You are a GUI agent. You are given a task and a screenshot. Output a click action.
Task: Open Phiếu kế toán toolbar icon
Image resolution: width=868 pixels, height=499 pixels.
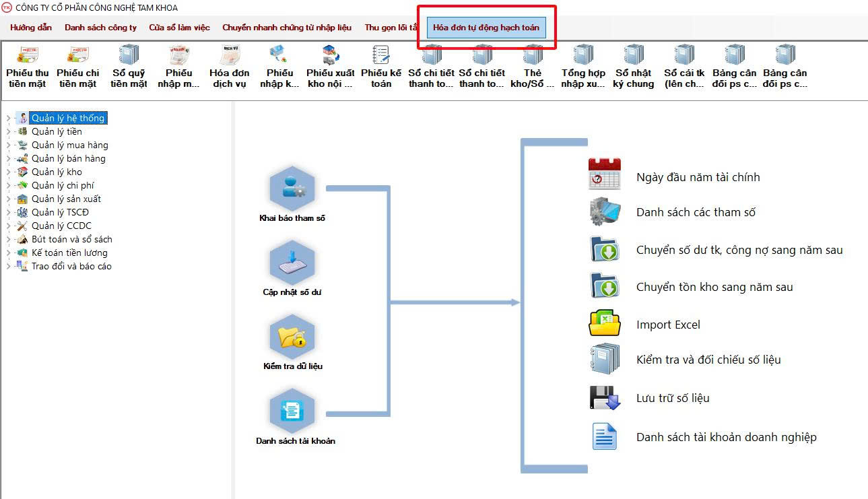point(381,55)
